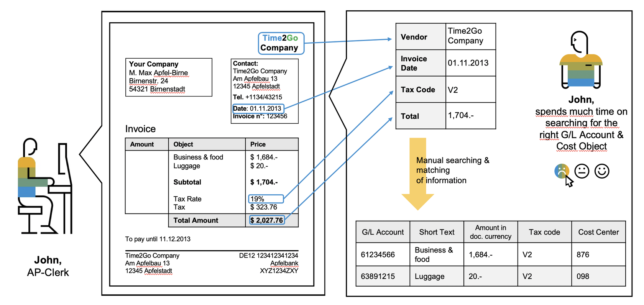Click the John, AP-Clerk caption
This screenshot has width=644, height=305.
coord(48,266)
